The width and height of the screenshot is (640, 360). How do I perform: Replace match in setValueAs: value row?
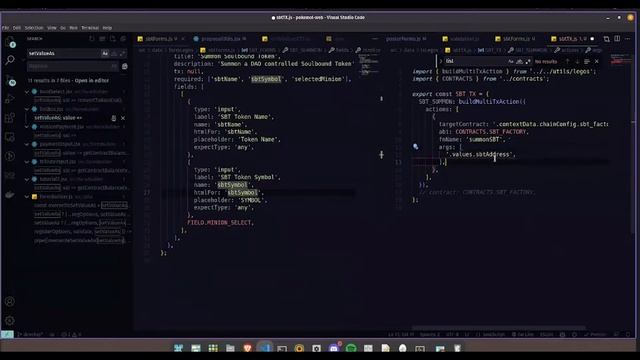pyautogui.click(x=114, y=118)
